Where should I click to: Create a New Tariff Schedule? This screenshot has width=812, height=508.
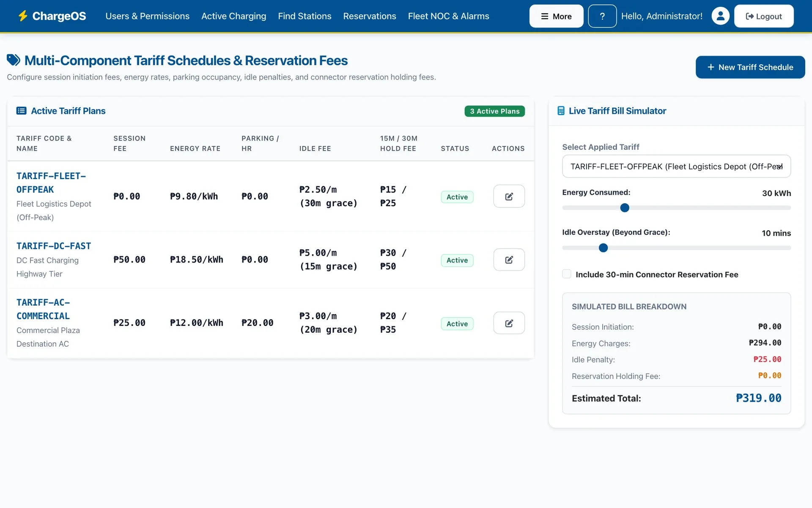750,67
